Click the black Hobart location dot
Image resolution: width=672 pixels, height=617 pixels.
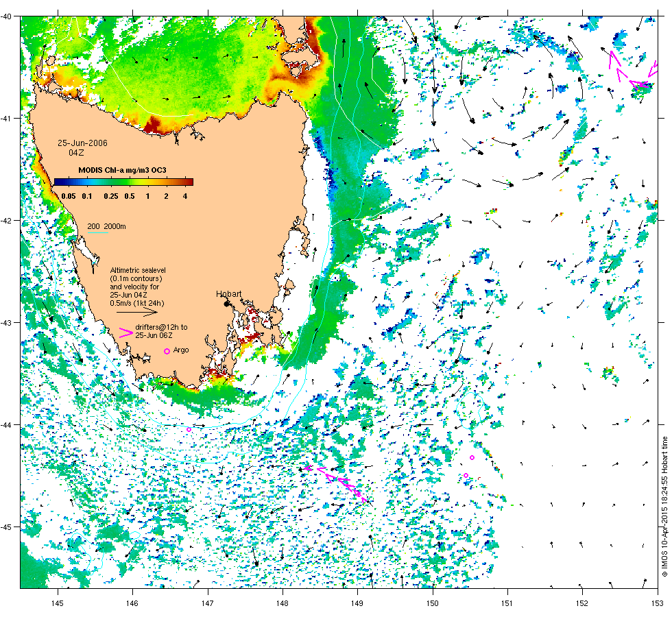tap(227, 304)
